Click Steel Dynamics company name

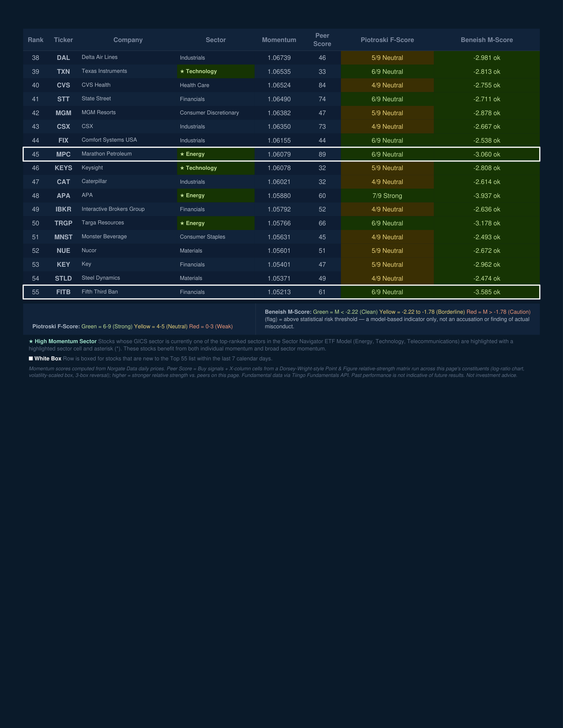pyautogui.click(x=101, y=278)
